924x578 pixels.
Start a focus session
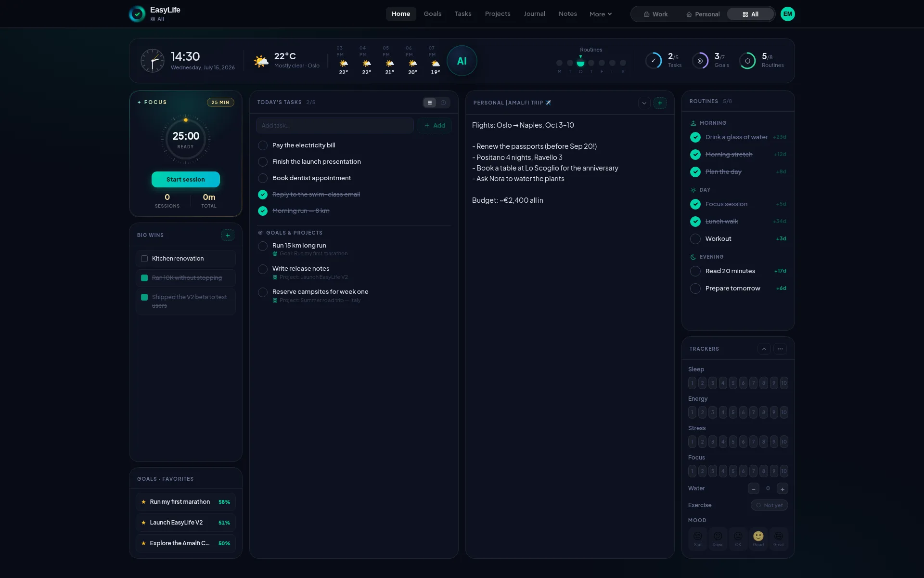click(x=186, y=179)
